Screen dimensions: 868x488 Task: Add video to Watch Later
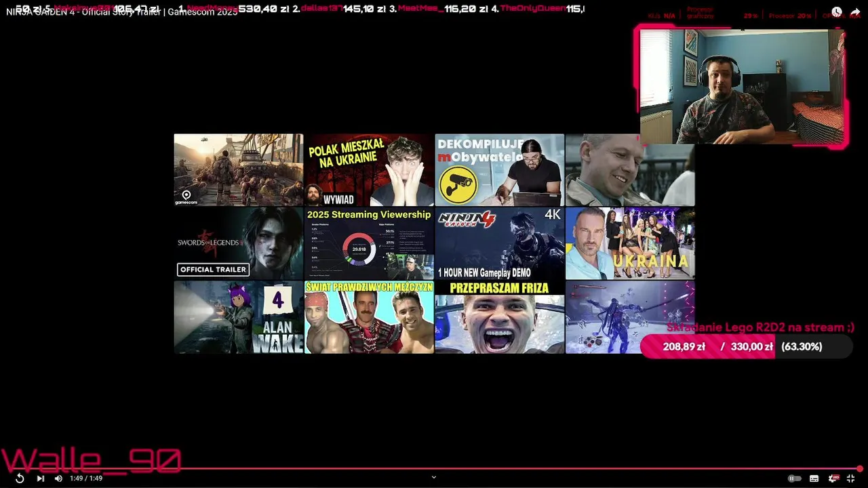point(837,12)
